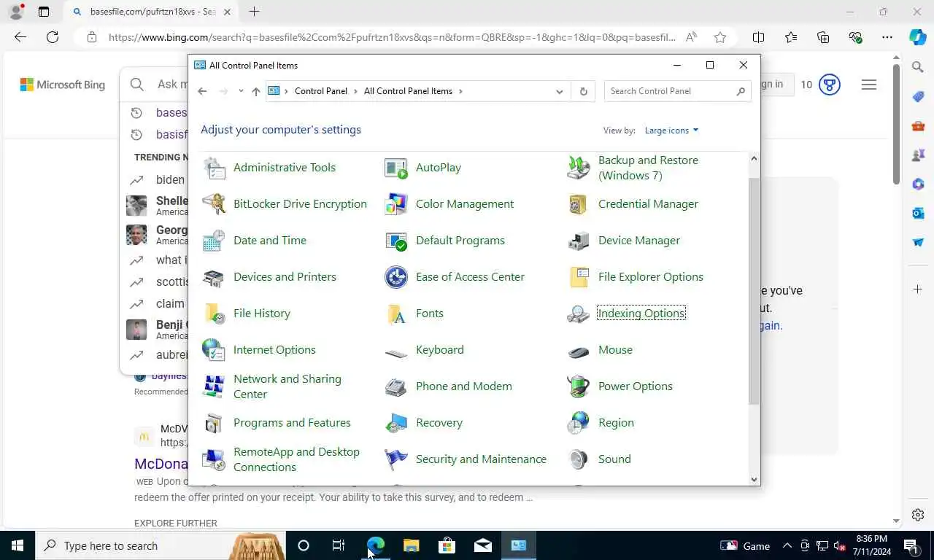The width and height of the screenshot is (934, 560).
Task: Open Task View on taskbar
Action: click(x=339, y=545)
